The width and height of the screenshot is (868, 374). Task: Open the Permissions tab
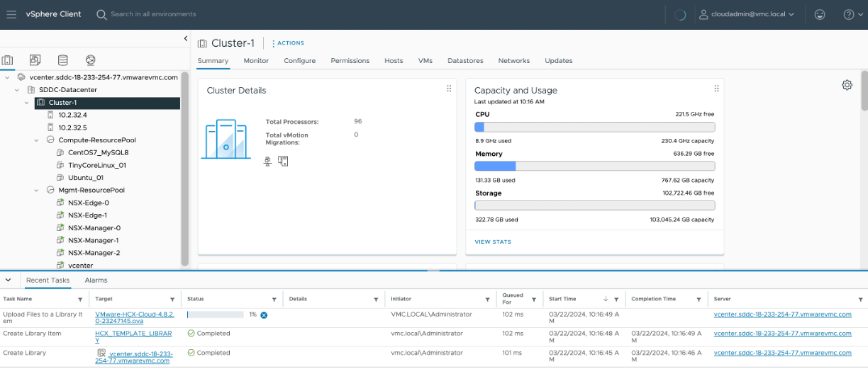click(350, 61)
